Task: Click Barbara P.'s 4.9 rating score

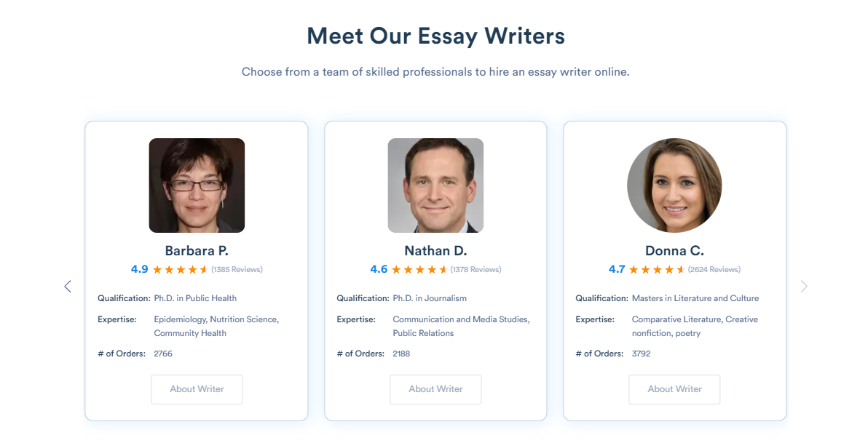Action: [139, 269]
